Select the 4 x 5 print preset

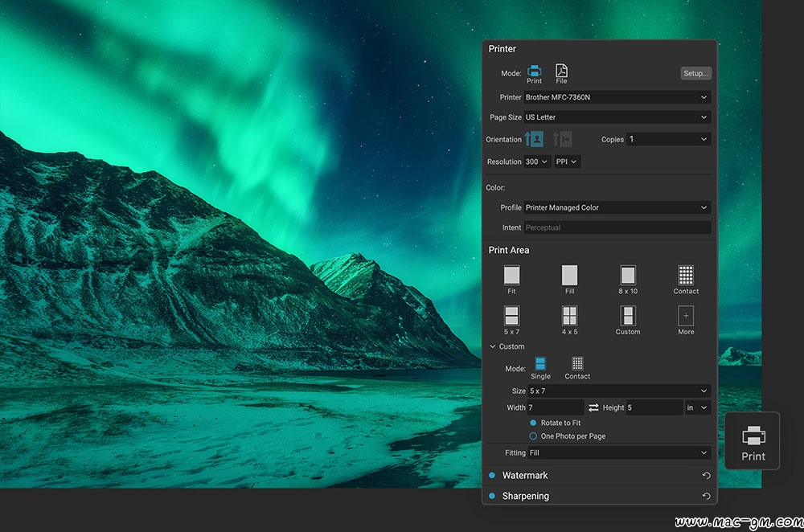(x=569, y=321)
